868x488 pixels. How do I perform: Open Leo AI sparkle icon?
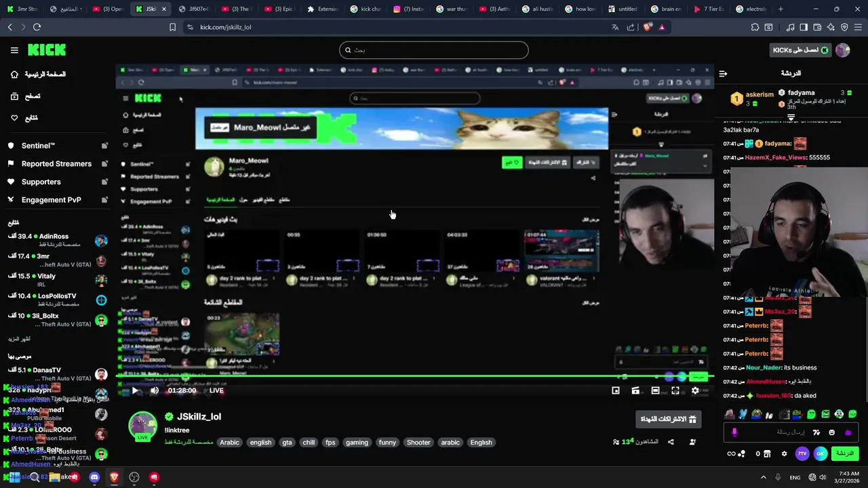point(831,27)
